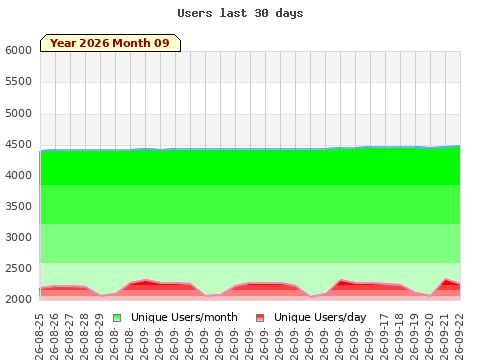Click the y-axis label 5000
This screenshot has width=480, height=360.
[18, 113]
